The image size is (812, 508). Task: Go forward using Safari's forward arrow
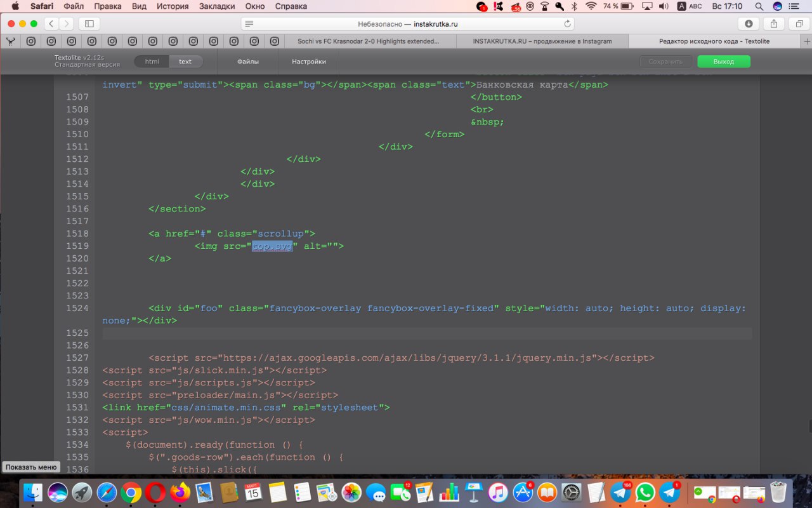tap(66, 23)
